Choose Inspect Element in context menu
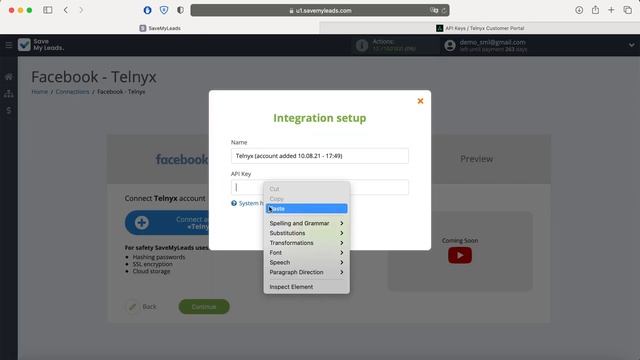Screen dimensions: 640x360 pos(307,287)
